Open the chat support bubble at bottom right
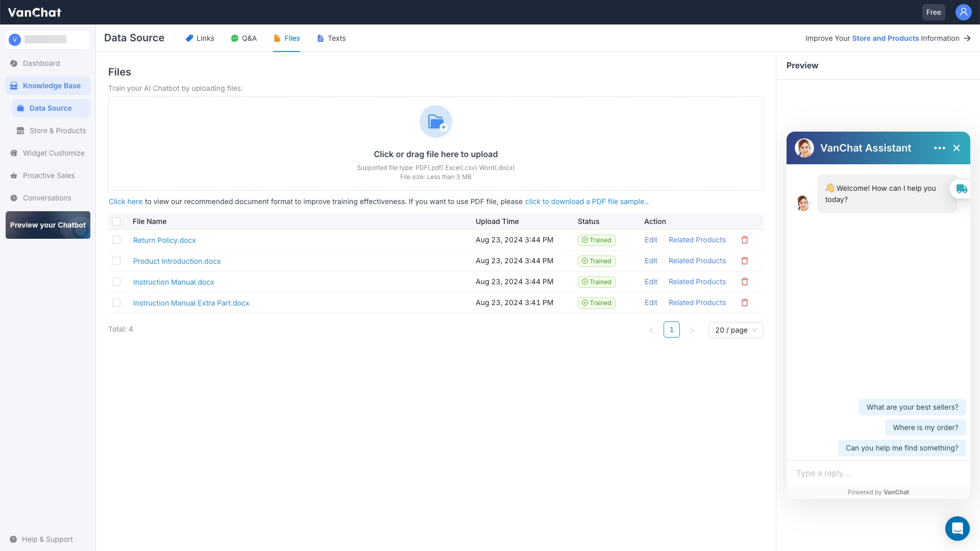Screen dimensions: 980x551 (957, 529)
